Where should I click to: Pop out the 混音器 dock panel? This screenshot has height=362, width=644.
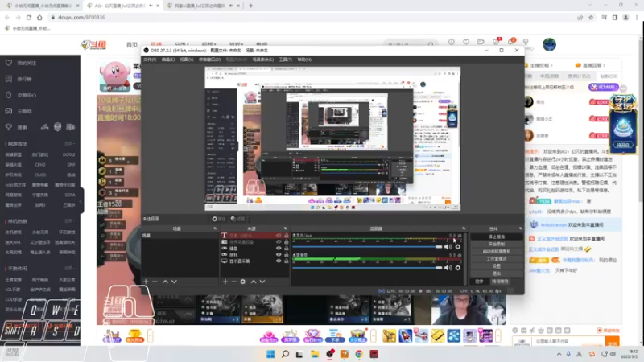pos(464,228)
